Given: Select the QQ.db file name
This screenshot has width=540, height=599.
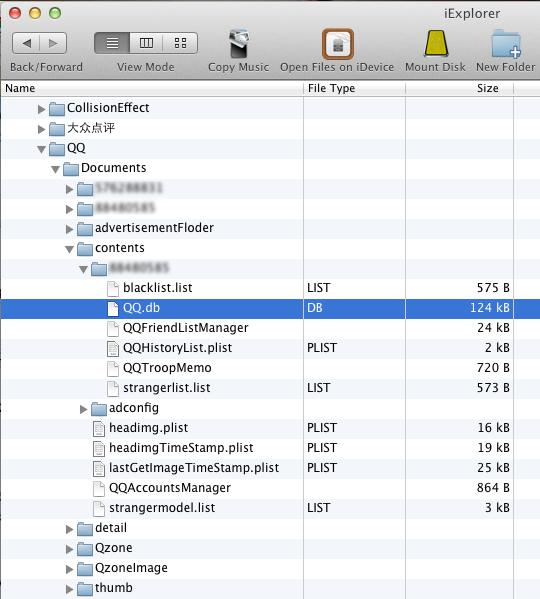Looking at the screenshot, I should click(x=141, y=308).
